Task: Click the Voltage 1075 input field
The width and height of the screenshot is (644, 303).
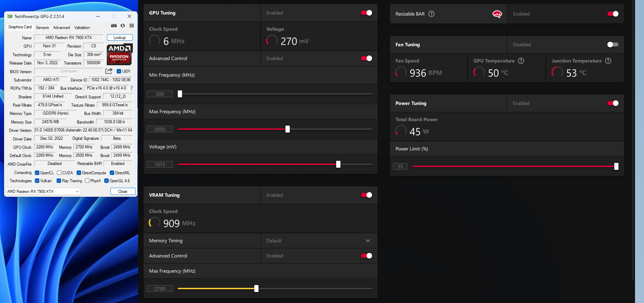Action: click(x=160, y=164)
